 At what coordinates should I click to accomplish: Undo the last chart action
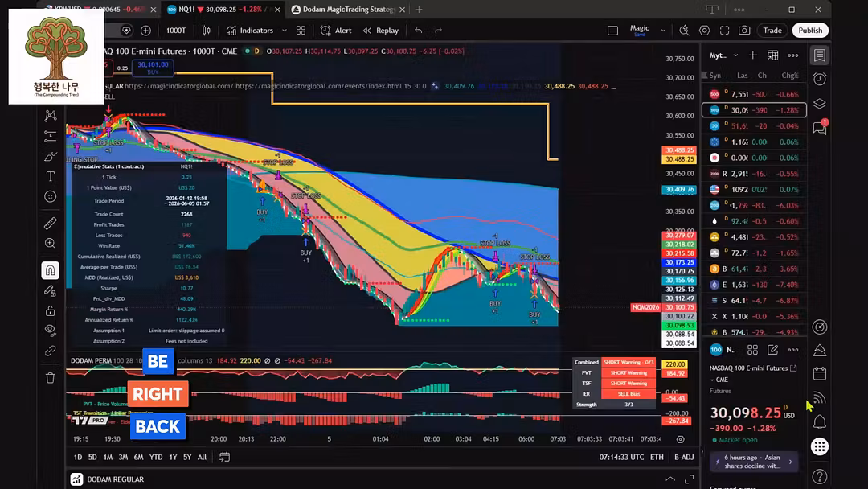(x=419, y=31)
